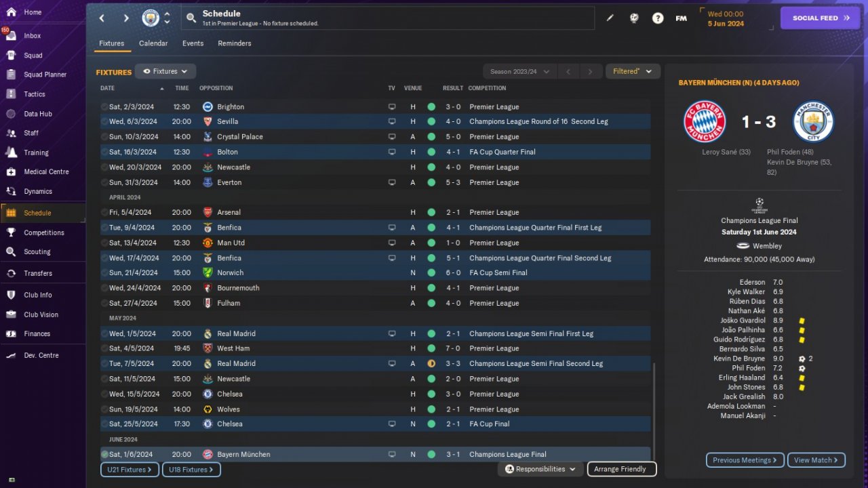Viewport: 868px width, 488px height.
Task: Go forward using the right arrow
Action: tap(126, 18)
